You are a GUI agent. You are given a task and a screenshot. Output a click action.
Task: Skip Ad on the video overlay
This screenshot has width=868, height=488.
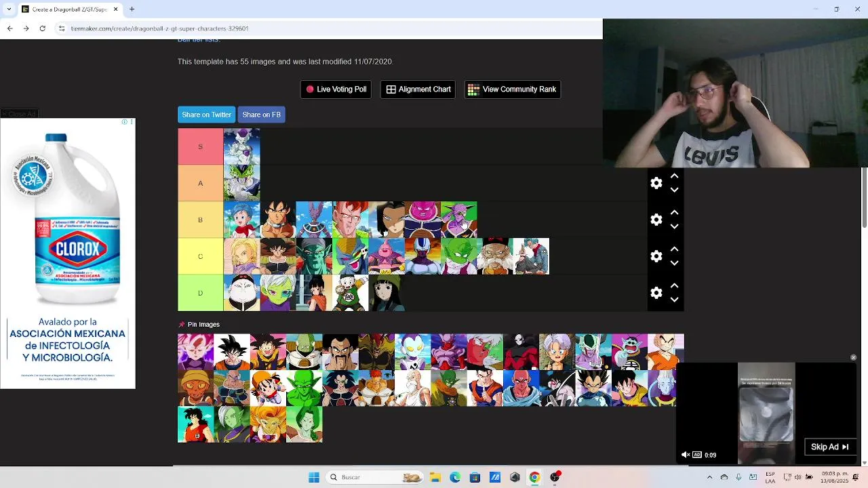click(x=829, y=447)
